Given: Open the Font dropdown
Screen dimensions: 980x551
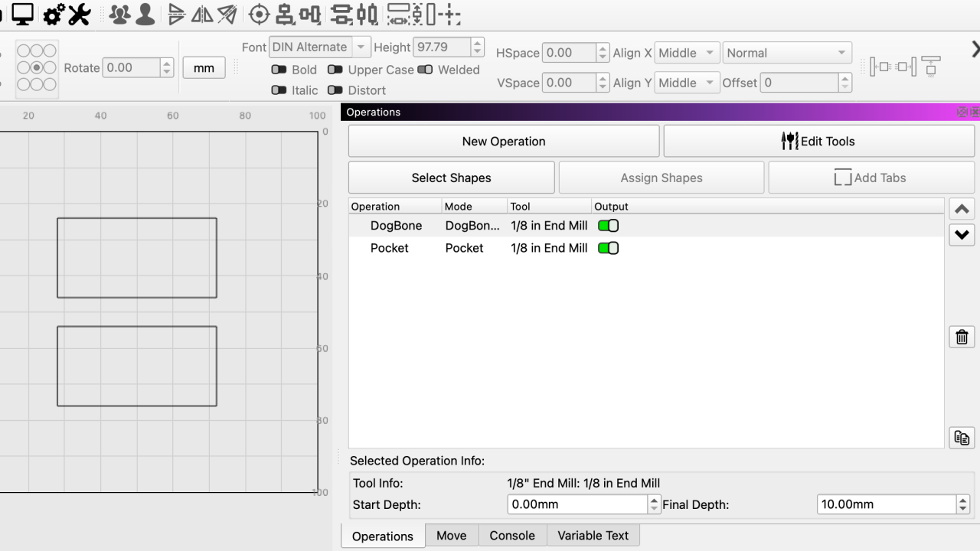Looking at the screenshot, I should (x=320, y=47).
